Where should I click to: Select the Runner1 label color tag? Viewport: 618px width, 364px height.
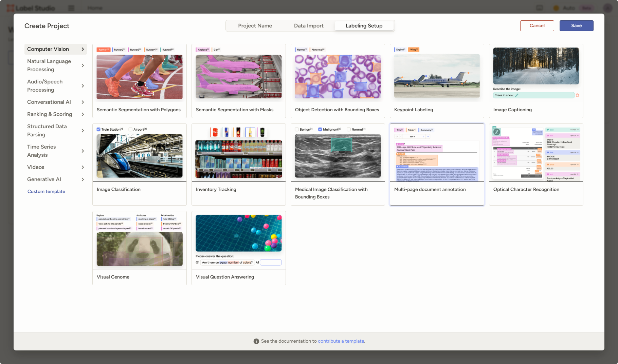104,50
